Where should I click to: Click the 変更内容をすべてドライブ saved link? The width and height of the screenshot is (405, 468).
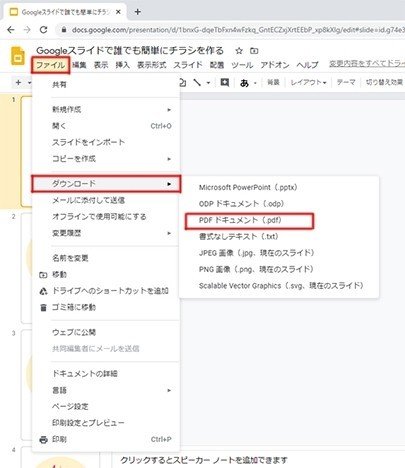367,64
